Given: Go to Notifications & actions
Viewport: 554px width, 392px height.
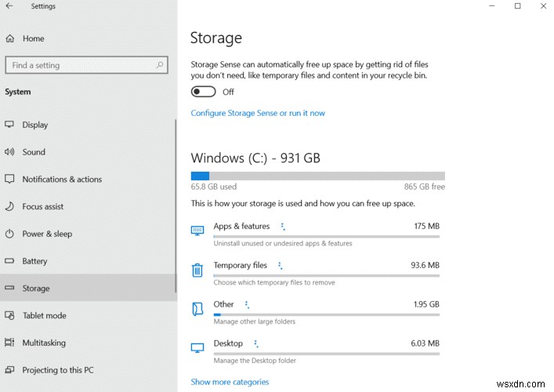Looking at the screenshot, I should point(88,180).
